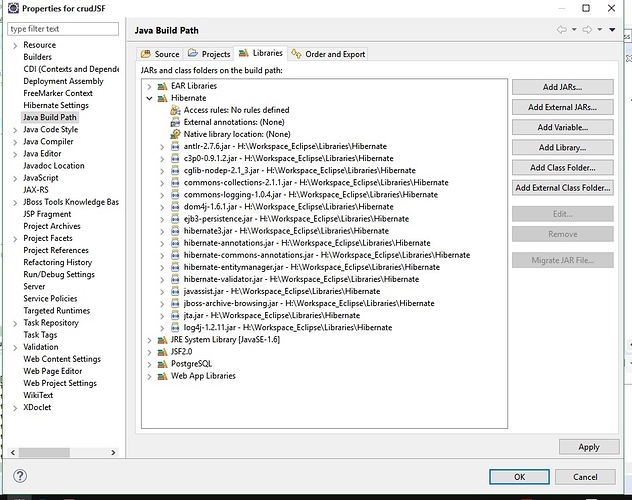Switch to the Source tab
This screenshot has height=500, width=632.
pos(160,54)
